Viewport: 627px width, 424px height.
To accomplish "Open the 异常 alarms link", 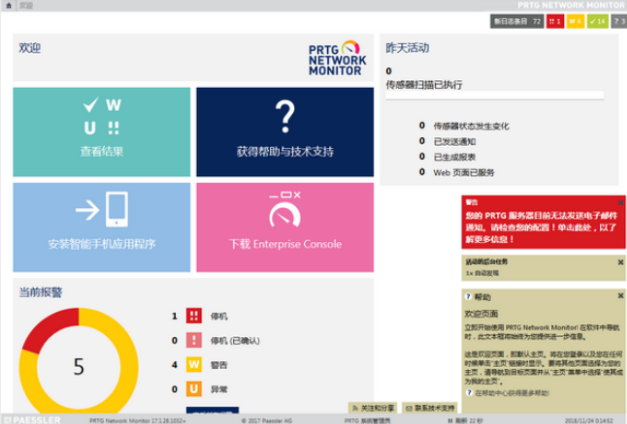I will point(219,389).
